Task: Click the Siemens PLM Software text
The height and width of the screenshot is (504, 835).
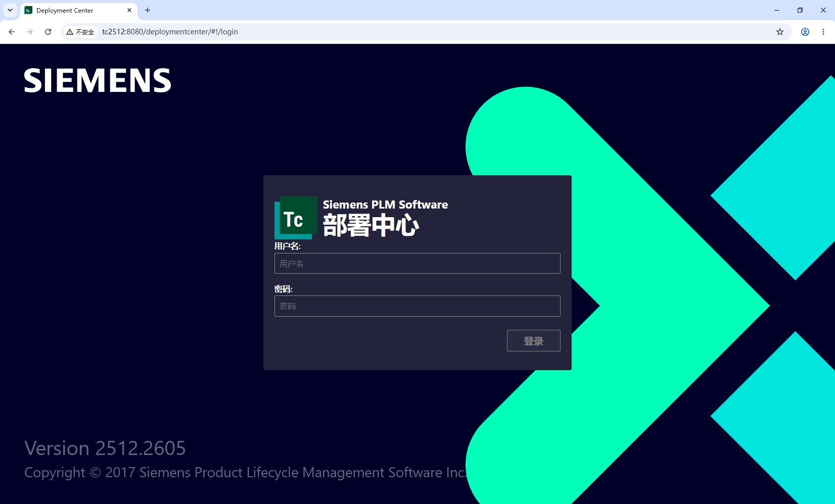Action: click(385, 205)
